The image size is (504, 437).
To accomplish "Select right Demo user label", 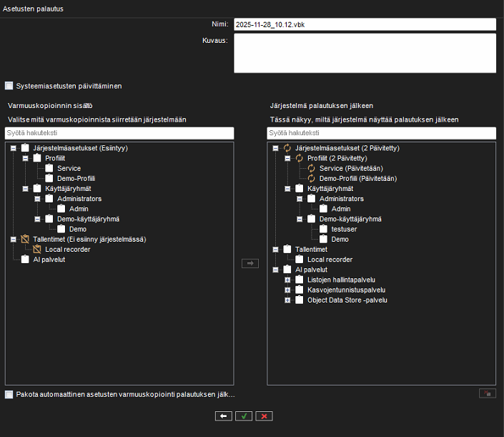I will (340, 240).
